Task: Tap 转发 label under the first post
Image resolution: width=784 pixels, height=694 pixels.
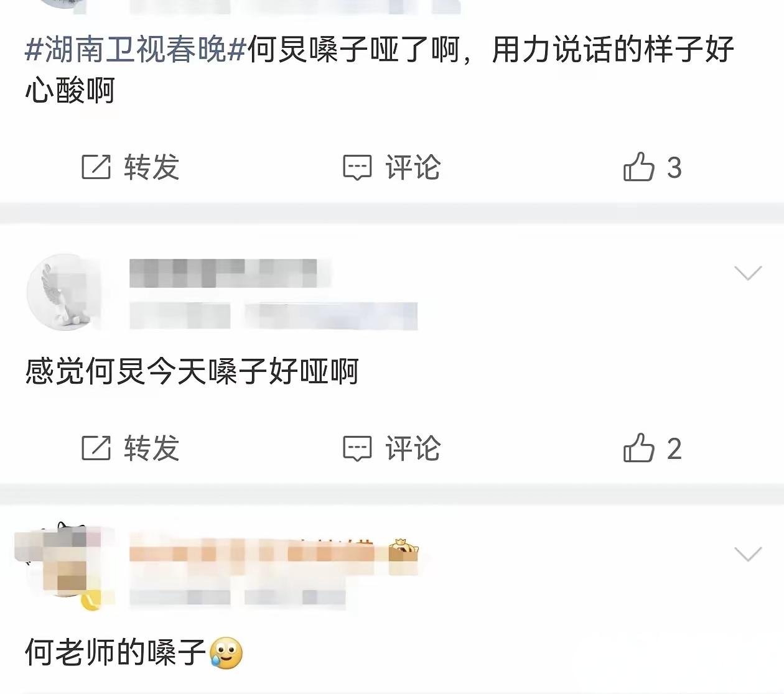Action: [152, 167]
